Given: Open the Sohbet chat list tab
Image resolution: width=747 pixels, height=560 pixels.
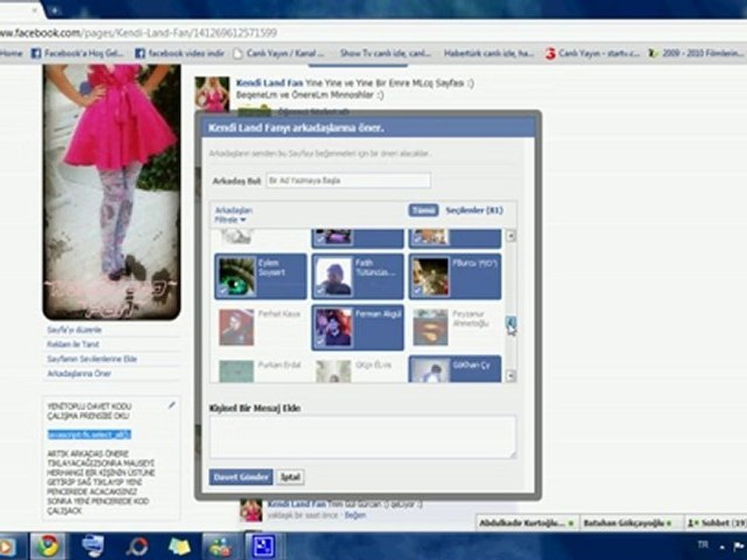Looking at the screenshot, I should (x=716, y=523).
